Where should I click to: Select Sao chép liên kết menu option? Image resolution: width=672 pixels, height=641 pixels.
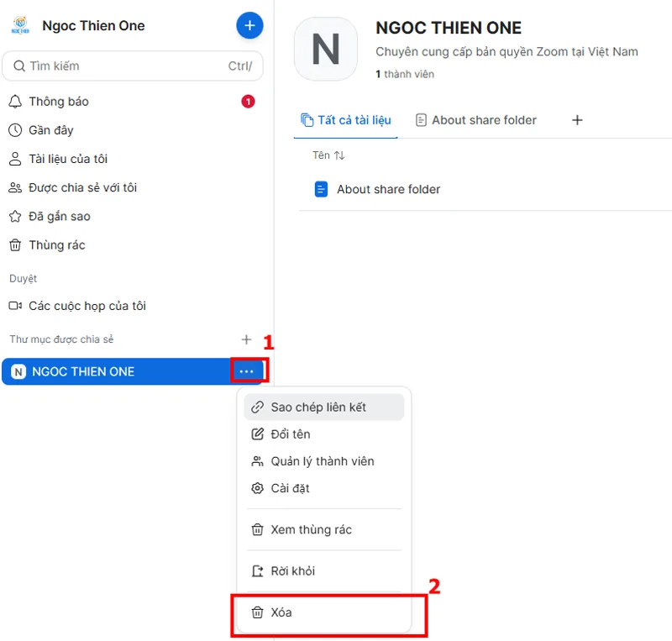click(318, 407)
